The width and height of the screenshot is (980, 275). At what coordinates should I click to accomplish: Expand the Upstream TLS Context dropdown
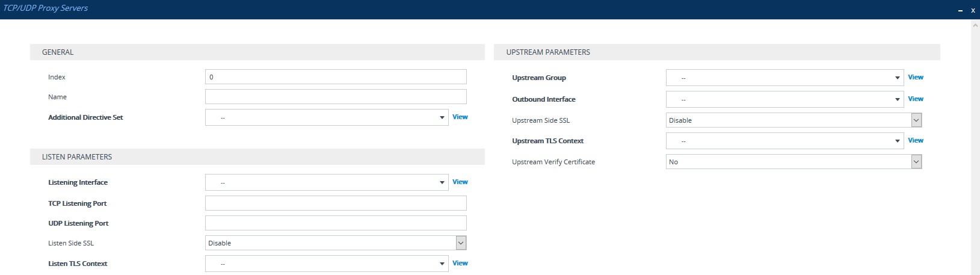point(784,141)
